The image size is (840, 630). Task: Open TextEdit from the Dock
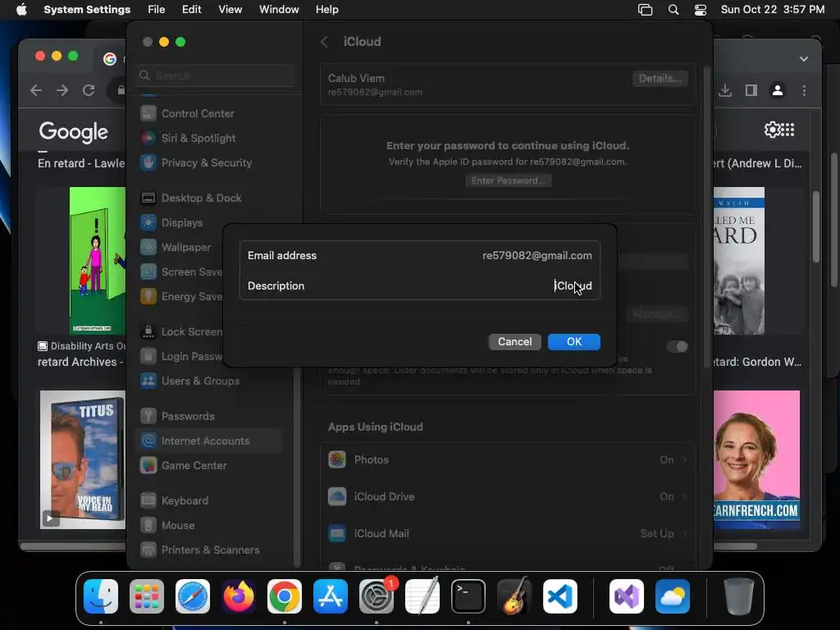[x=422, y=596]
